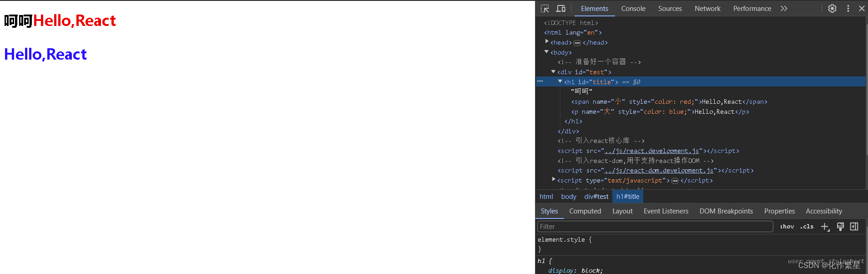Screen dimensions: 868x274
Task: Select the span name="小" element row
Action: click(669, 102)
